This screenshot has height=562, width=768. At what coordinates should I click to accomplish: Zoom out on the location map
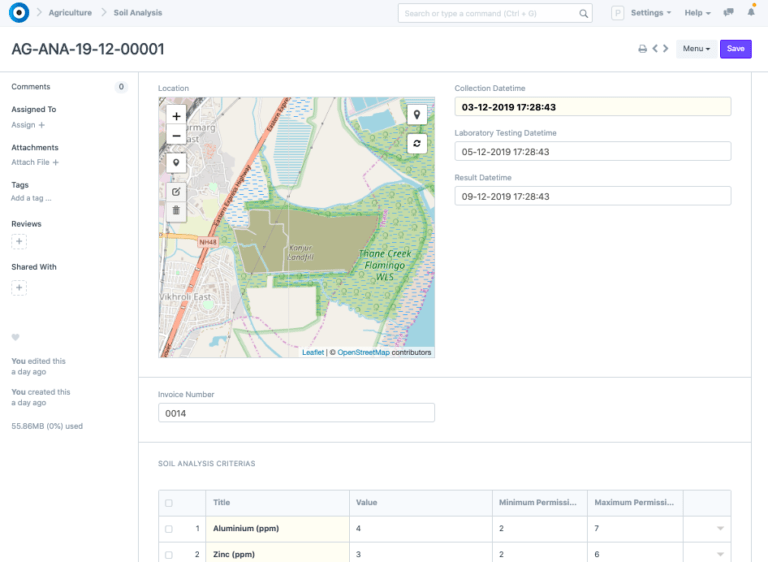coord(177,136)
